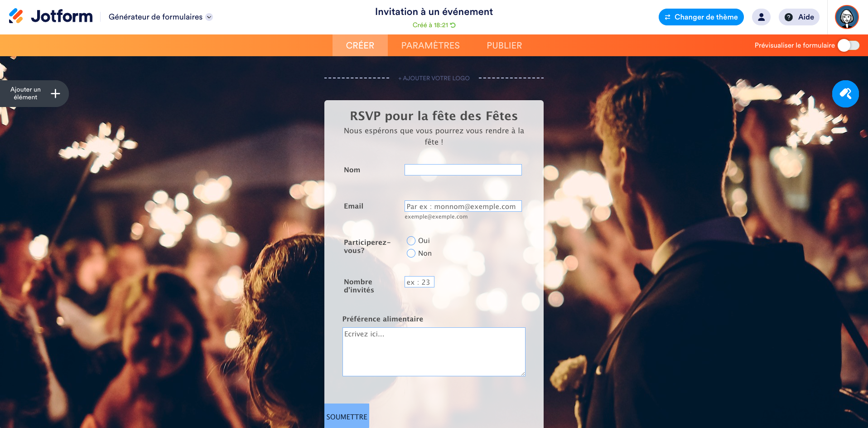Click inside the Nom text field

pos(463,170)
